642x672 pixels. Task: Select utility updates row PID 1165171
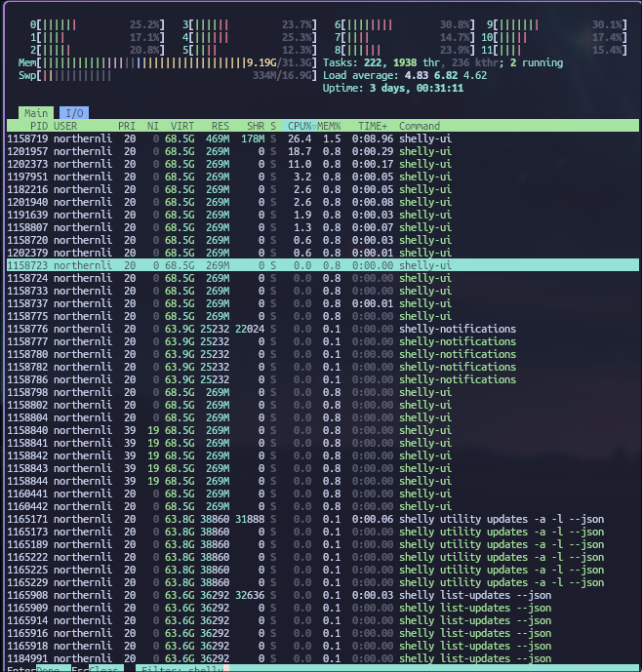(323, 519)
